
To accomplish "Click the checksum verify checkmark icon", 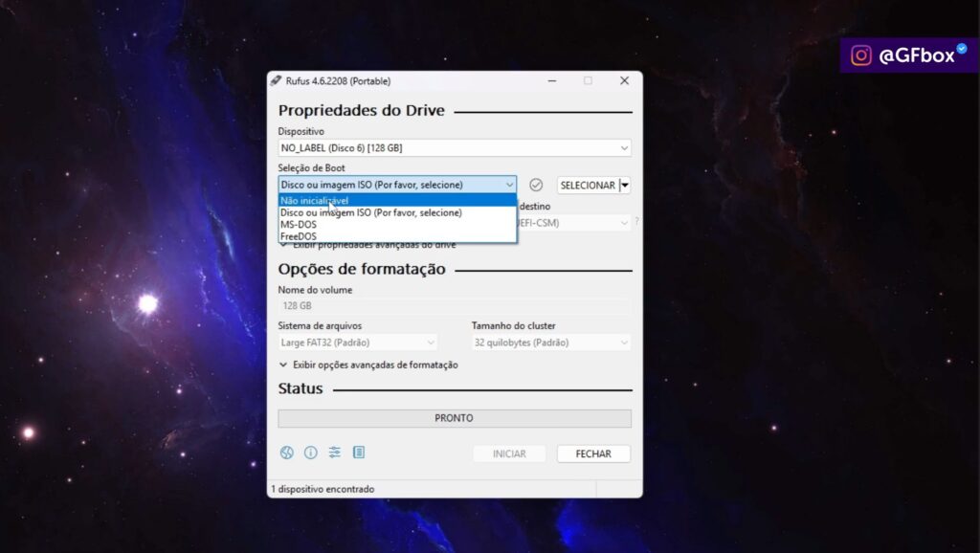I will click(536, 185).
